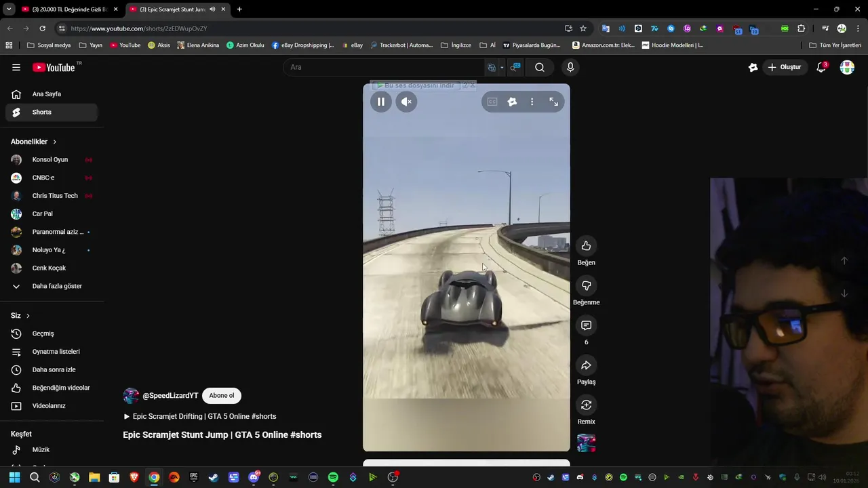Open Videolarınız page

[x=52, y=406]
